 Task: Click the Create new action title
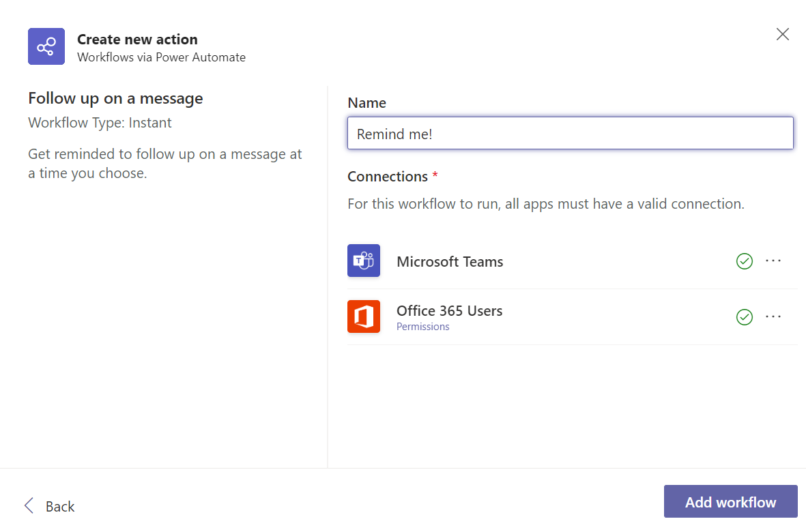point(137,39)
